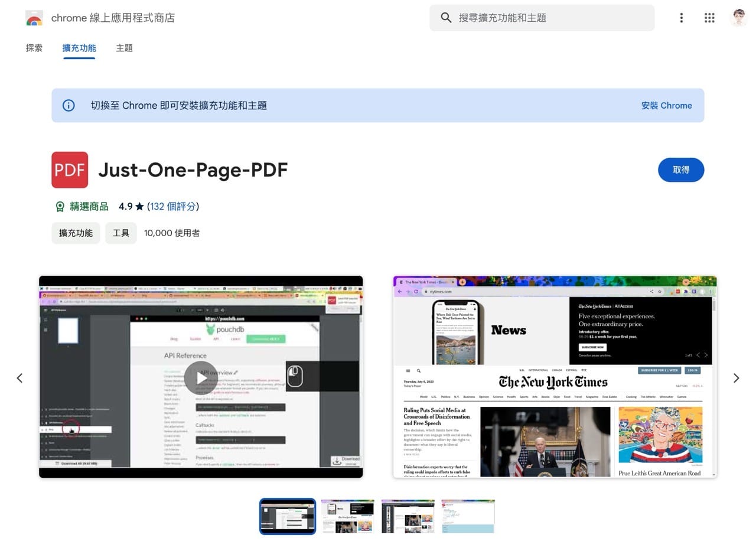
Task: Click the featured badge icon
Action: 60,207
